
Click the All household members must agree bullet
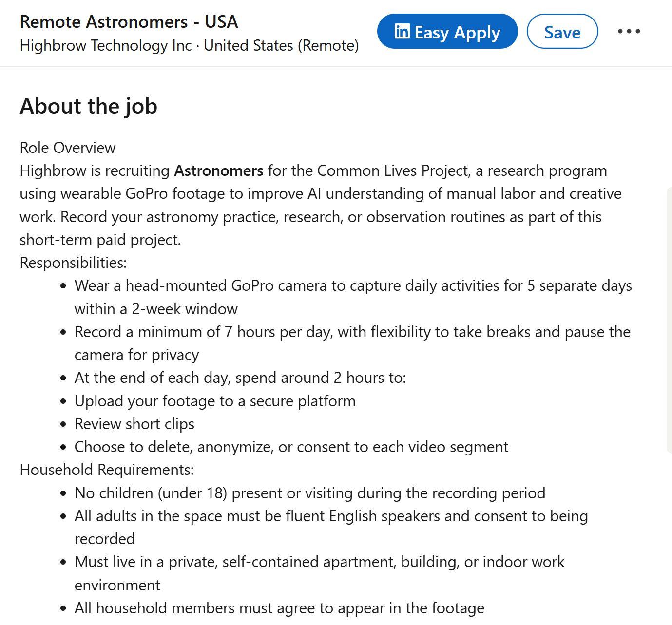[x=279, y=608]
